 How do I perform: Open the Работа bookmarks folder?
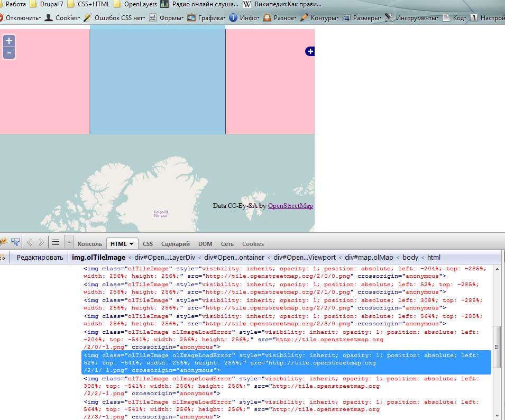pyautogui.click(x=13, y=4)
